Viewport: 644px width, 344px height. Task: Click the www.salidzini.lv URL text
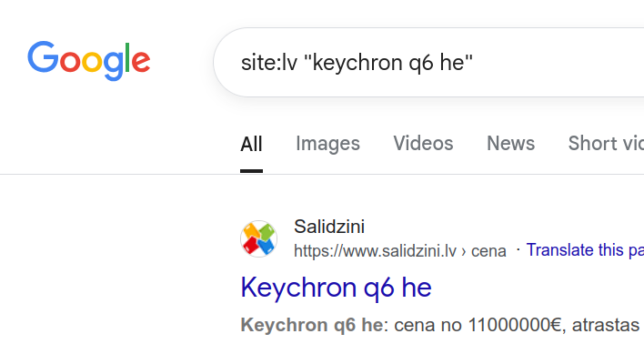coord(375,250)
